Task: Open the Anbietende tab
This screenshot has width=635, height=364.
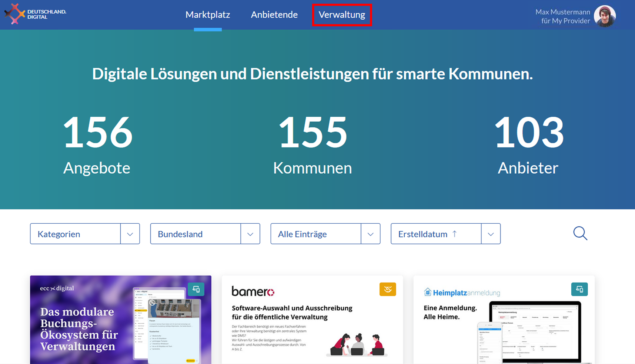Action: [x=274, y=15]
